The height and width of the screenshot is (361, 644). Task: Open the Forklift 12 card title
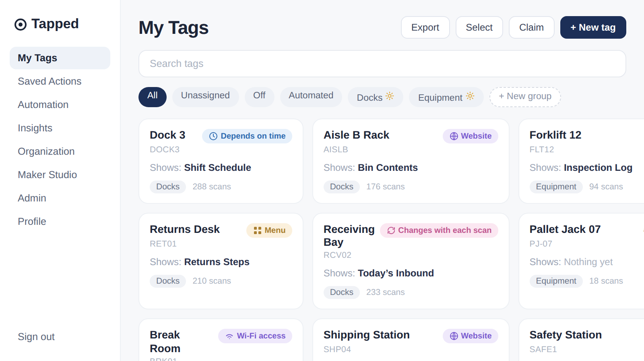pos(555,135)
